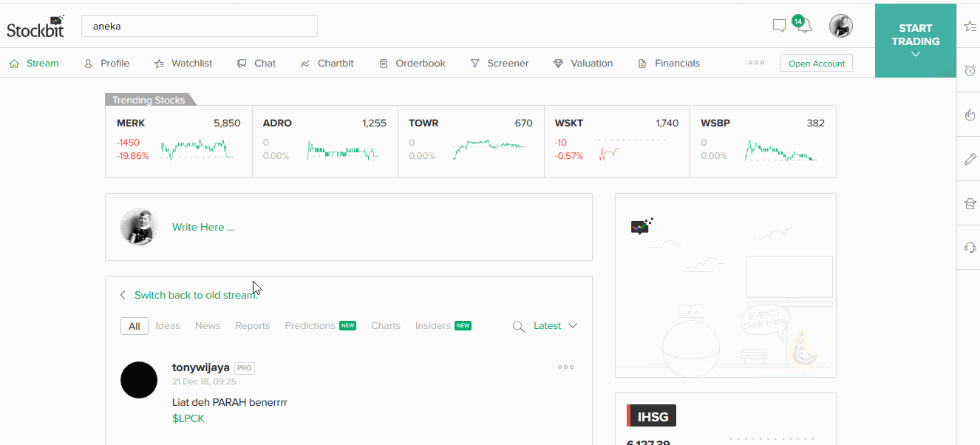
Task: Open the TOWR trending stock card
Action: coord(471,141)
